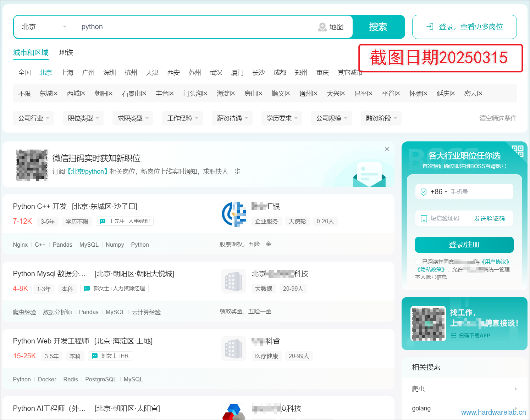Click the shield icon before +86
This screenshot has width=530, height=420.
pos(423,192)
